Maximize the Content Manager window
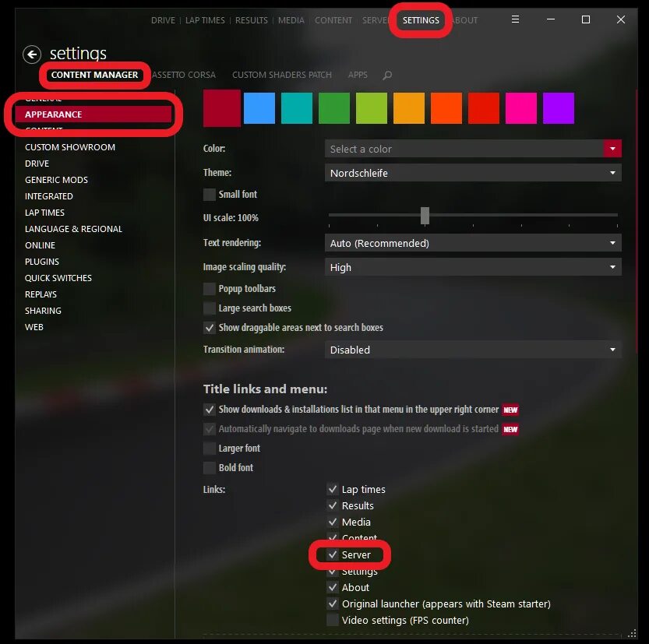Screen dimensions: 649x644 click(x=586, y=19)
